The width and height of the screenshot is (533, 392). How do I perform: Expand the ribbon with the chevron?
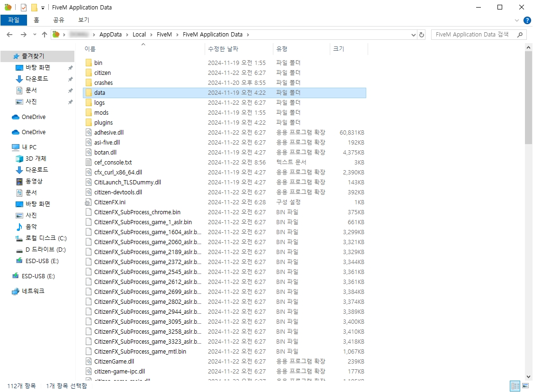[517, 20]
